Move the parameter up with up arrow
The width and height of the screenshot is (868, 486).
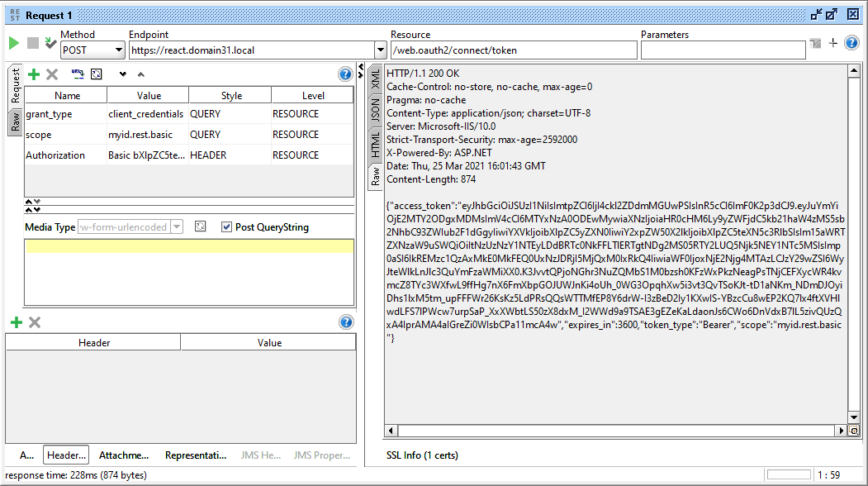point(140,74)
